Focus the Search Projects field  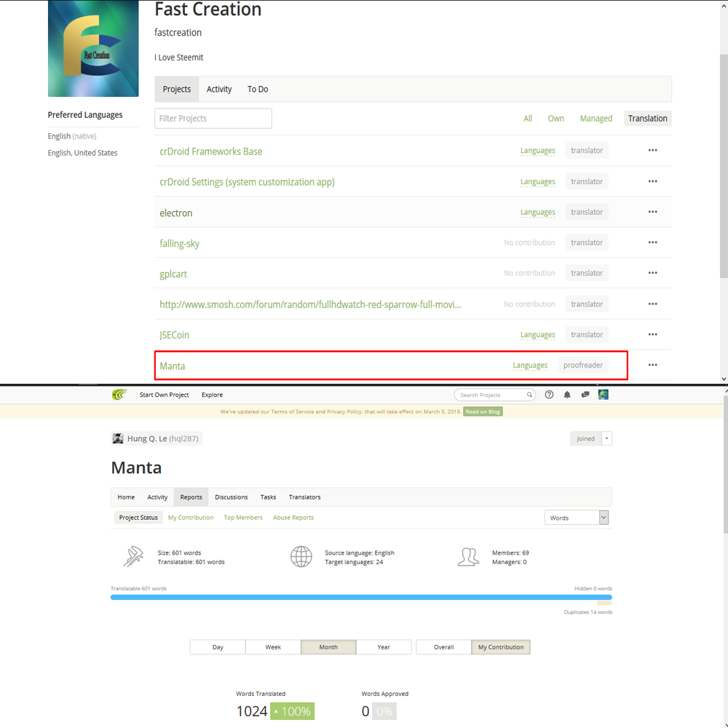tap(494, 395)
